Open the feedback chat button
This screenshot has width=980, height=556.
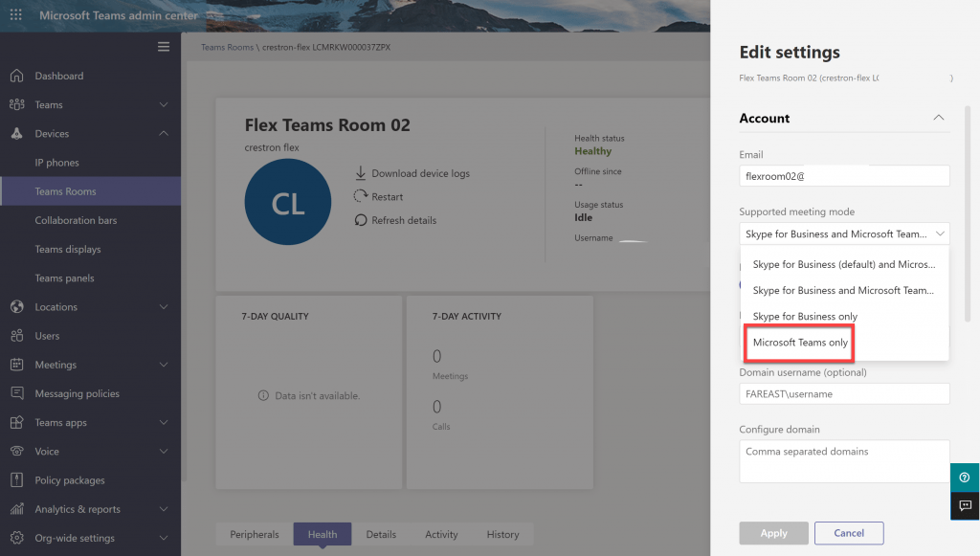tap(965, 505)
